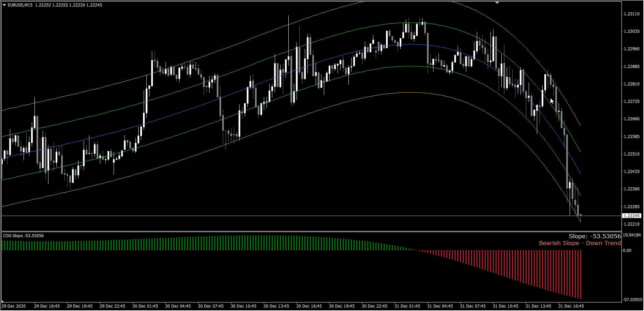Click the current price tag 1.22245
This screenshot has height=311, width=644.
pyautogui.click(x=632, y=216)
